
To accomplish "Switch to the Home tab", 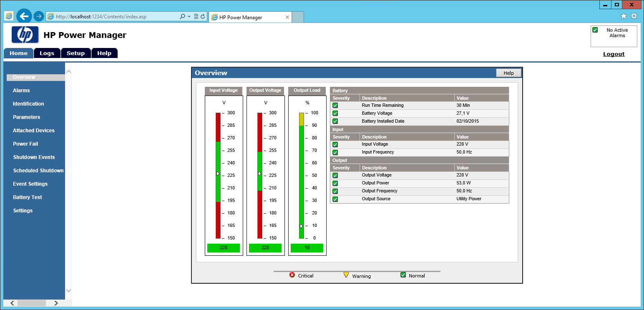I will (x=18, y=53).
